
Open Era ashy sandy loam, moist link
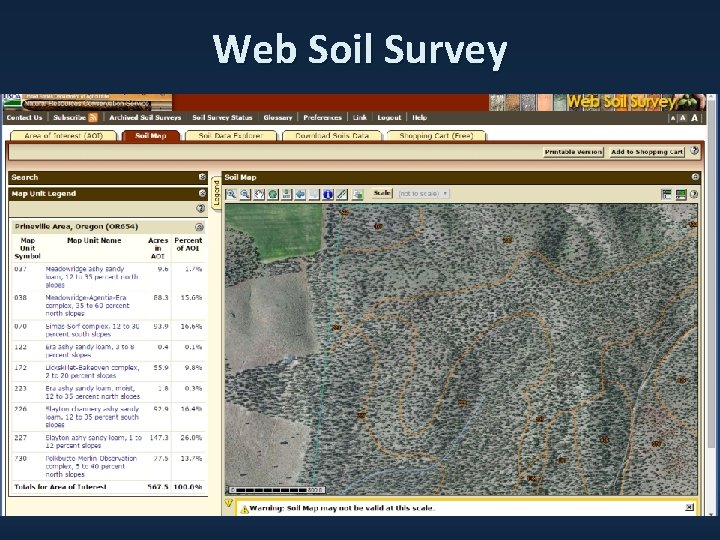click(92, 392)
